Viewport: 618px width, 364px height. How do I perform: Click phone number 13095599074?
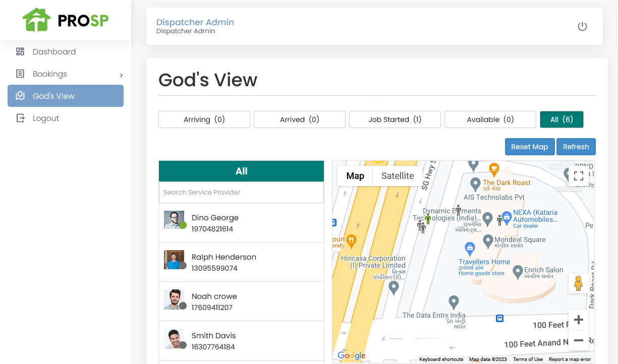click(x=214, y=268)
